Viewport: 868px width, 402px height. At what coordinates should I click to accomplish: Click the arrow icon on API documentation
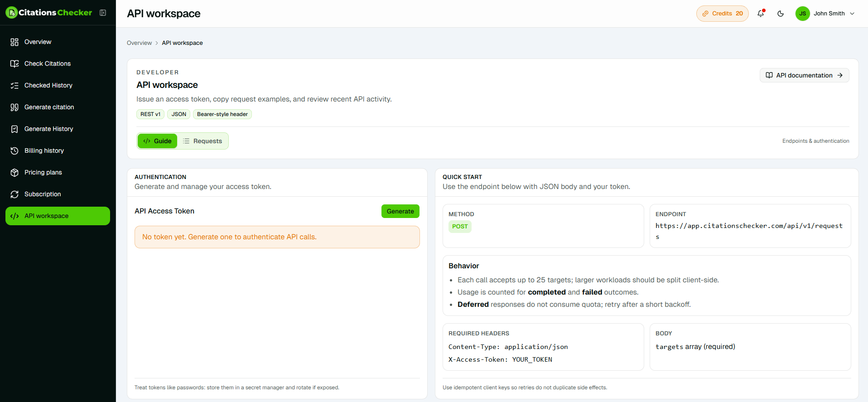tap(840, 75)
